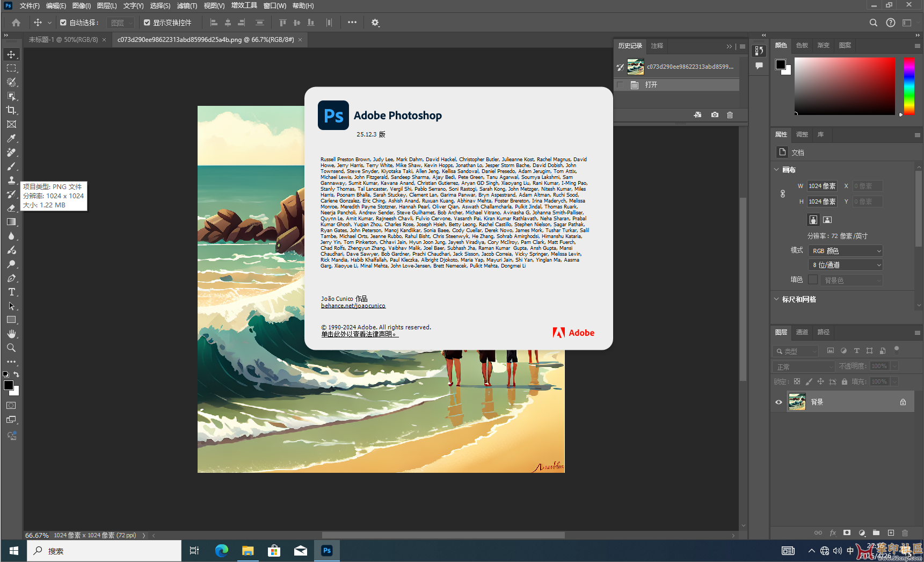Open the Photoshop search icon

[874, 23]
